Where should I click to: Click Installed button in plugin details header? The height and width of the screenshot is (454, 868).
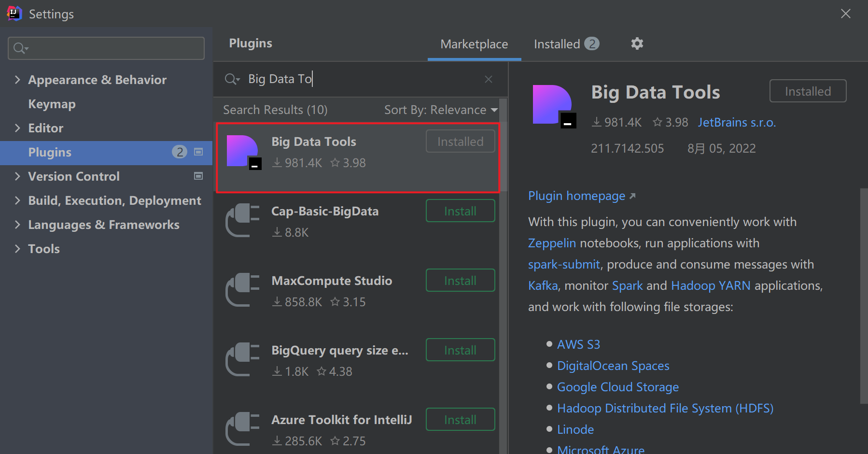[808, 91]
